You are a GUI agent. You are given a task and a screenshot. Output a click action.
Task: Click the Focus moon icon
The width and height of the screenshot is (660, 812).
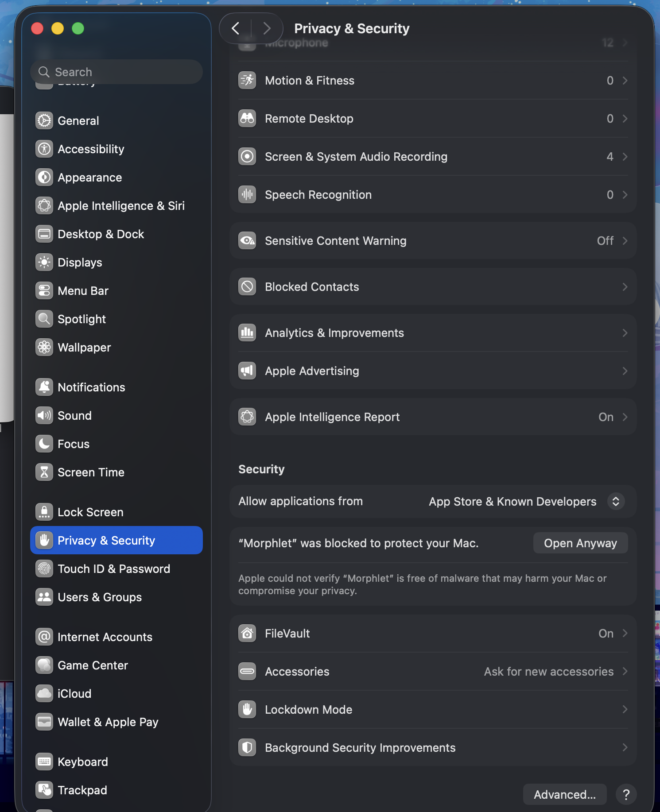(44, 444)
